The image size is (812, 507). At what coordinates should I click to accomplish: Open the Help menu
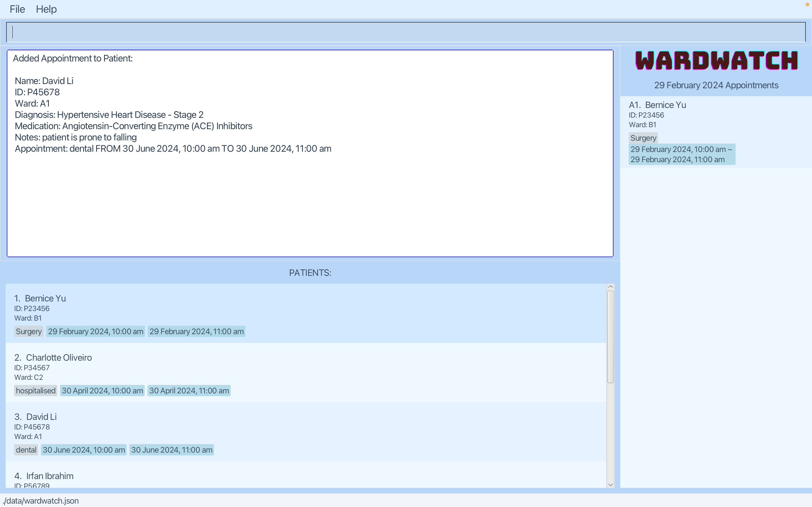[46, 9]
